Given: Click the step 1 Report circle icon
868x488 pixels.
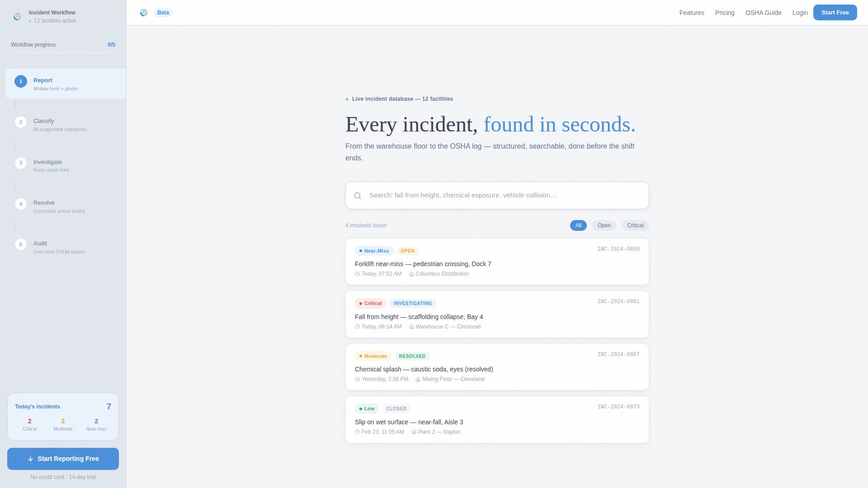Looking at the screenshot, I should pyautogui.click(x=21, y=81).
